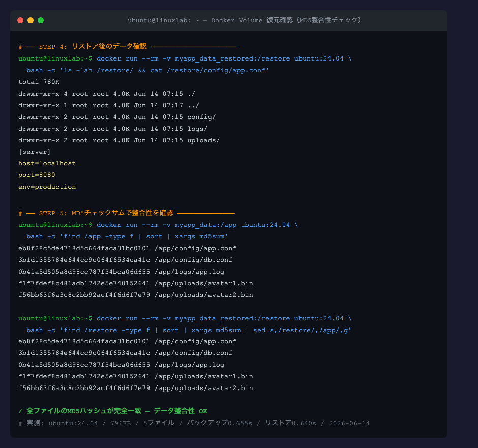Click the green MD5 match success message
Screen dimensions: 478x448
click(113, 411)
